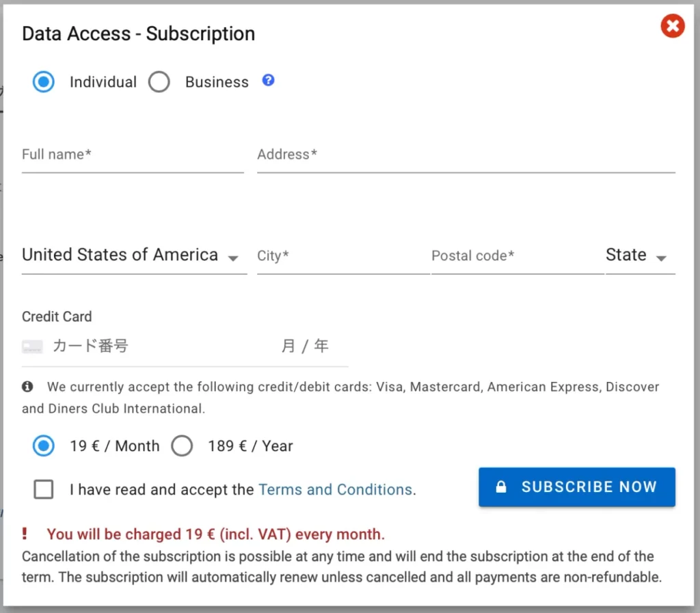Click the red exclamation warning icon
The width and height of the screenshot is (700, 613).
coord(25,534)
